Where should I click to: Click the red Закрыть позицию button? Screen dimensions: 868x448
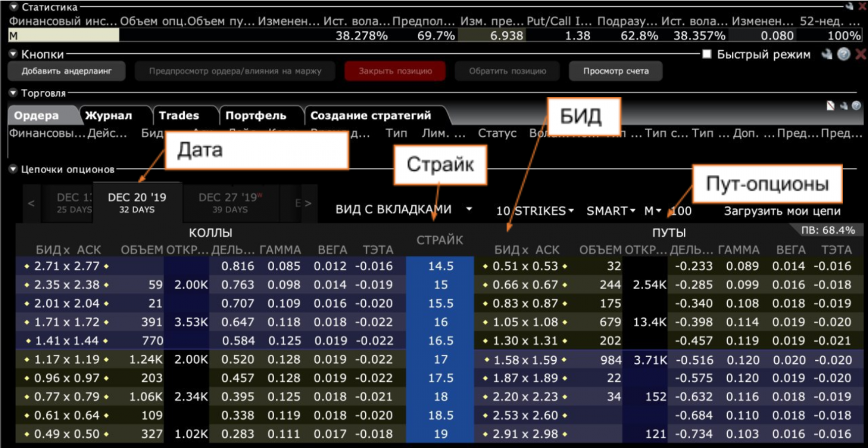coord(396,71)
